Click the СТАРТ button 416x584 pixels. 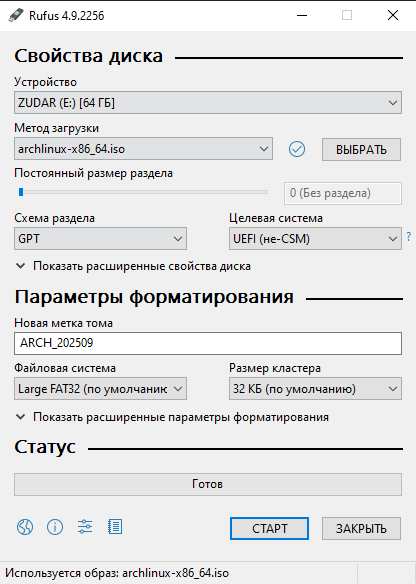(x=269, y=528)
